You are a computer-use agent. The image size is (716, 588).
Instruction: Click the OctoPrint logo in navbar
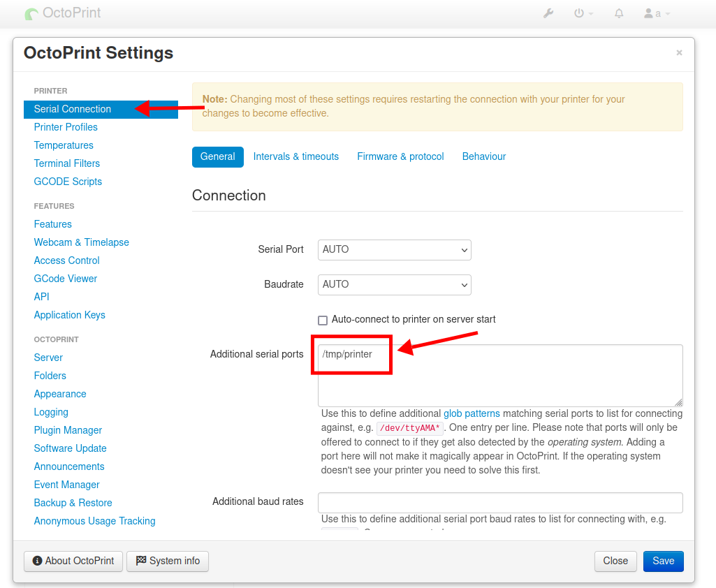(x=63, y=13)
